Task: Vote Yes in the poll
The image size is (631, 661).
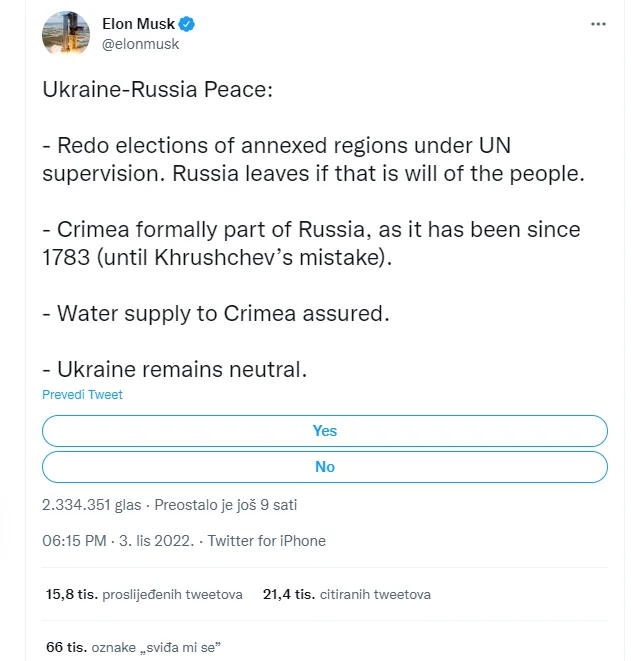Action: (x=325, y=431)
